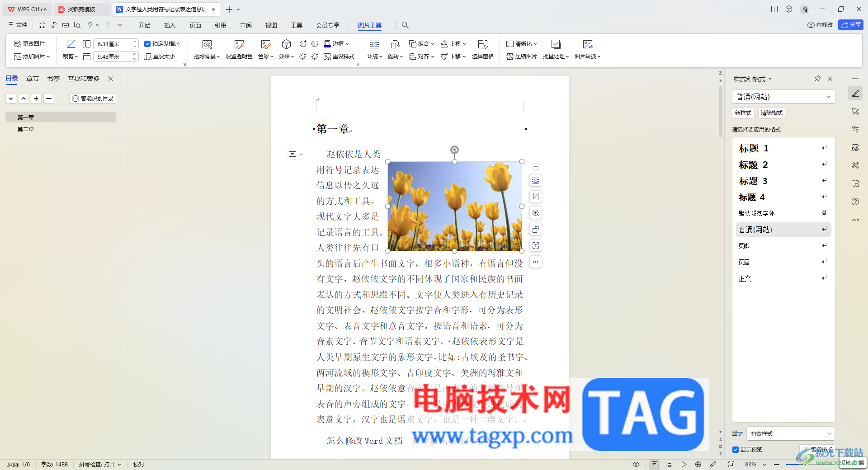Click the 重设大小 reset size button
The width and height of the screenshot is (868, 470).
click(x=160, y=56)
